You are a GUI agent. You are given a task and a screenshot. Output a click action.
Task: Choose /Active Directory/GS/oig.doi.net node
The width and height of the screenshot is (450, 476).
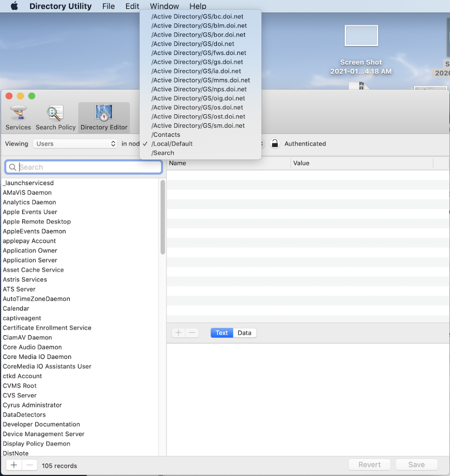(x=201, y=99)
